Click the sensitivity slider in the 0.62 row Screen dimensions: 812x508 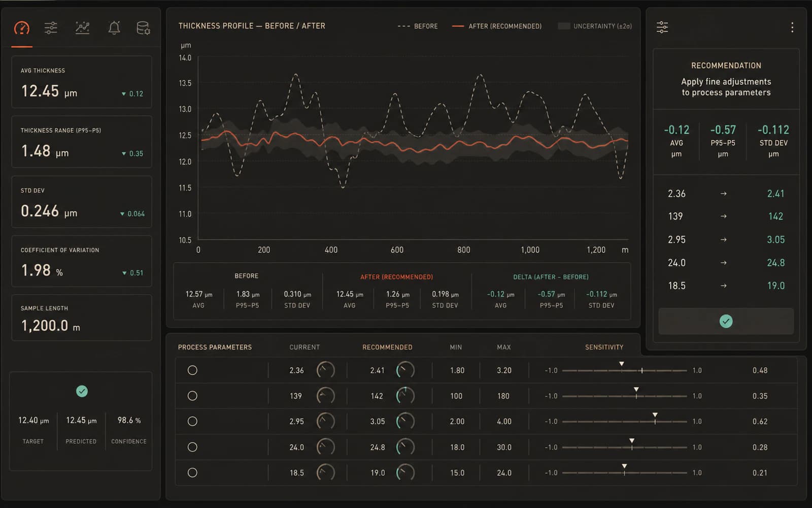pos(624,421)
